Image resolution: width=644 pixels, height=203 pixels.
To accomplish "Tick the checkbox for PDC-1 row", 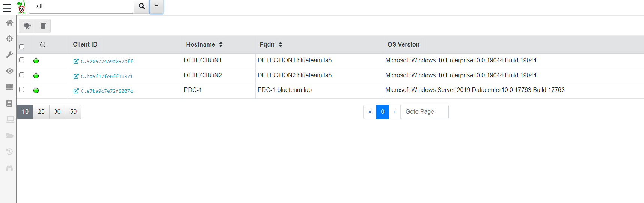I will pyautogui.click(x=21, y=90).
